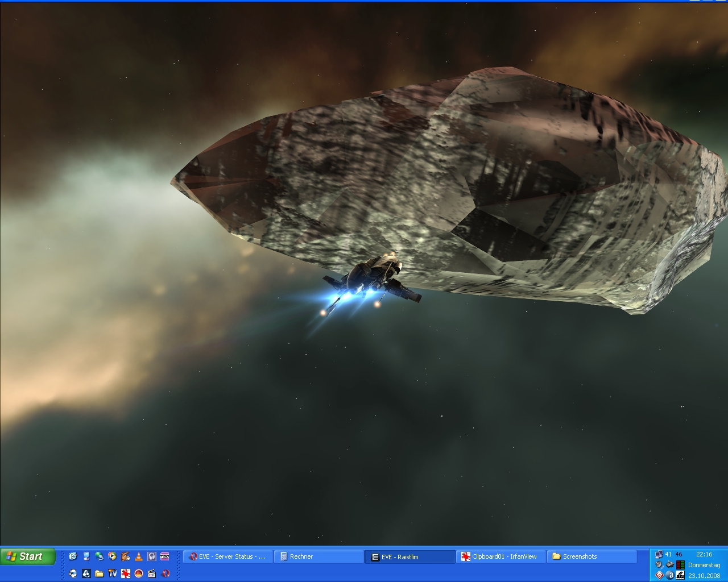Open the network computers tray icon

(659, 555)
